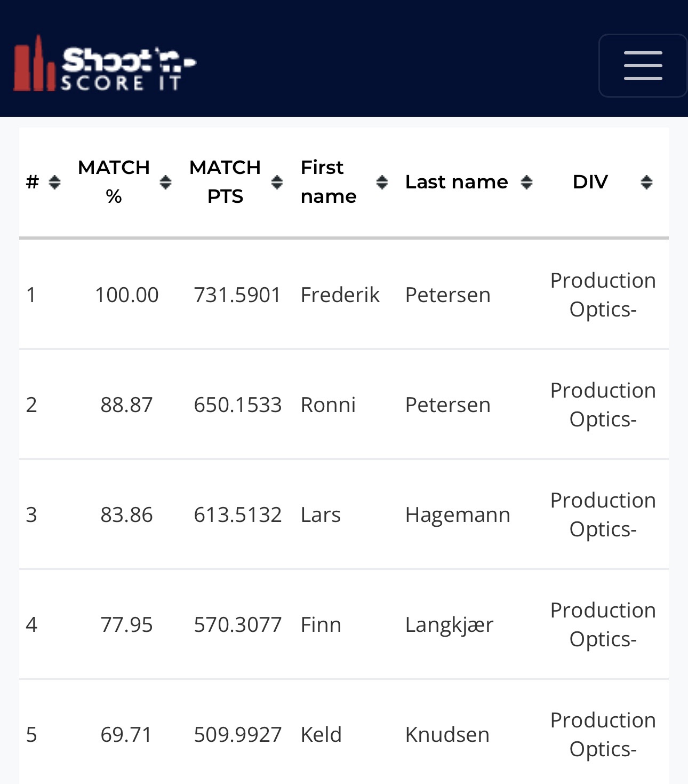Click match percent 88.87
This screenshot has height=784, width=688.
coord(126,405)
